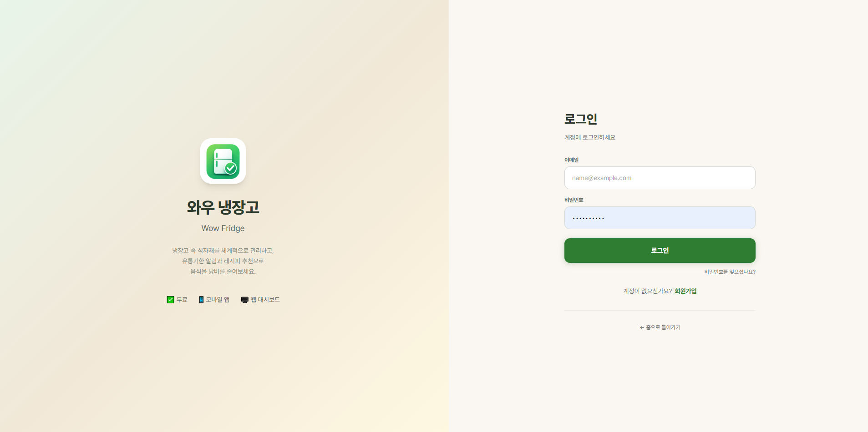Click the green 로그인 button
Image resolution: width=868 pixels, height=432 pixels.
pos(660,251)
